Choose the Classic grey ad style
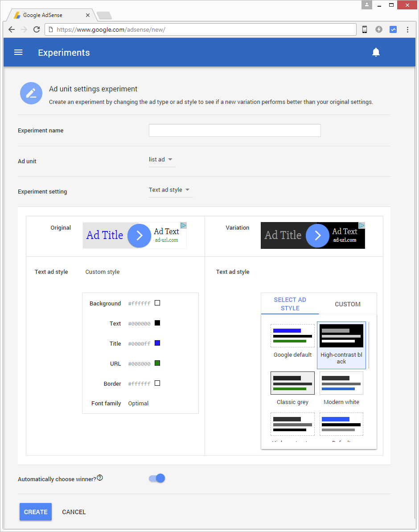This screenshot has width=419, height=532. tap(292, 388)
